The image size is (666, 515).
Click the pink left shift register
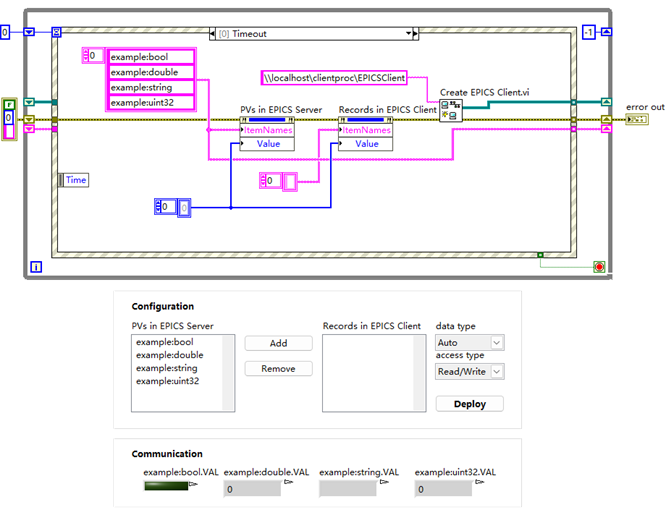[x=29, y=129]
